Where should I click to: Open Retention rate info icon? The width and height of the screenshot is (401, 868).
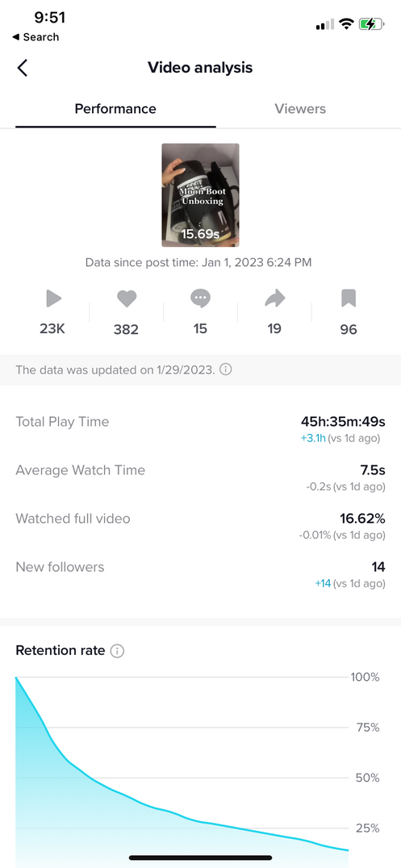click(117, 651)
